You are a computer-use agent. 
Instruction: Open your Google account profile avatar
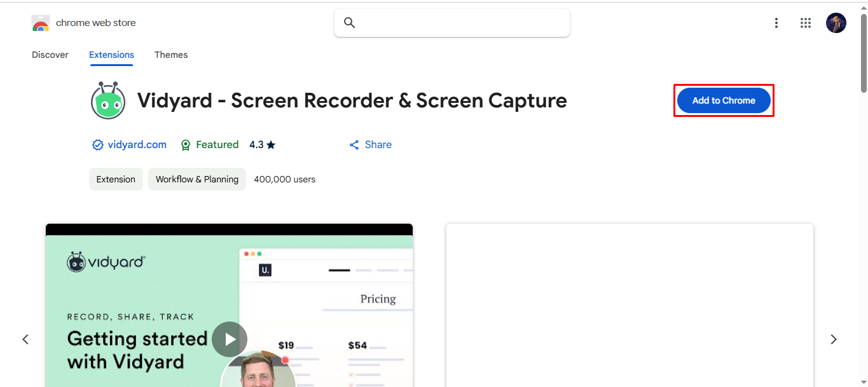[836, 22]
